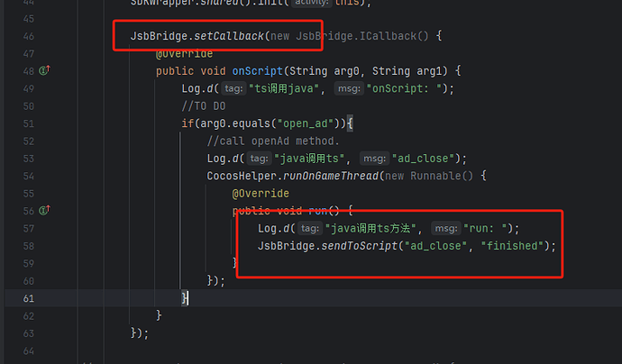This screenshot has width=622, height=364.
Task: Place the cursor after the line 61 closing brace
Action: click(188, 298)
